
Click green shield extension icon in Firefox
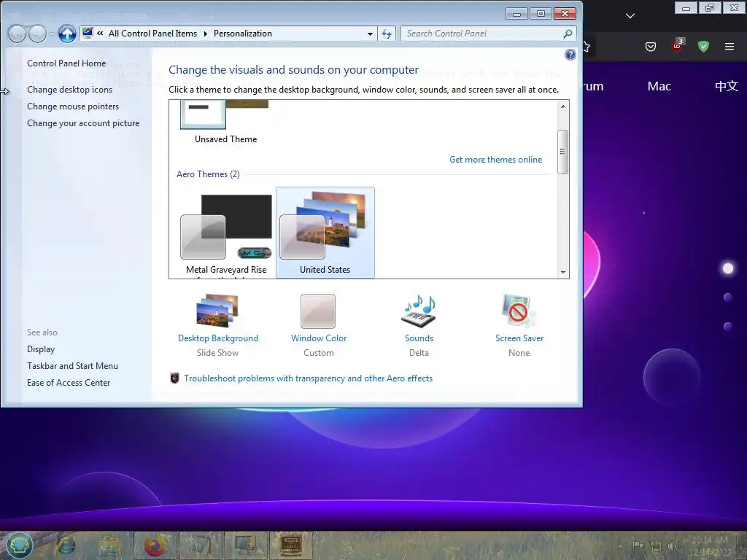pyautogui.click(x=703, y=46)
